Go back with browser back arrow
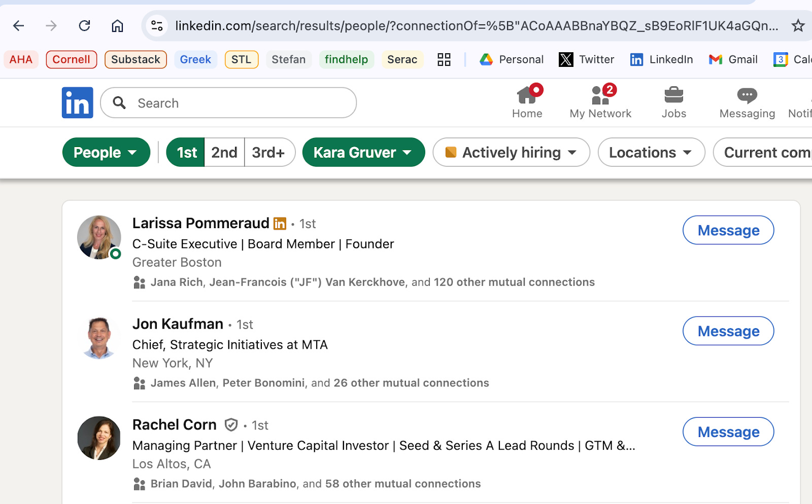The image size is (812, 504). pos(19,26)
